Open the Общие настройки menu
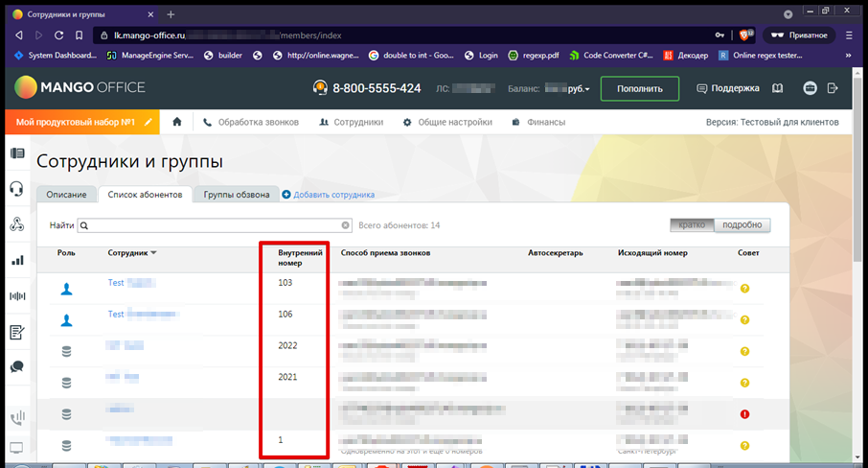 [447, 122]
